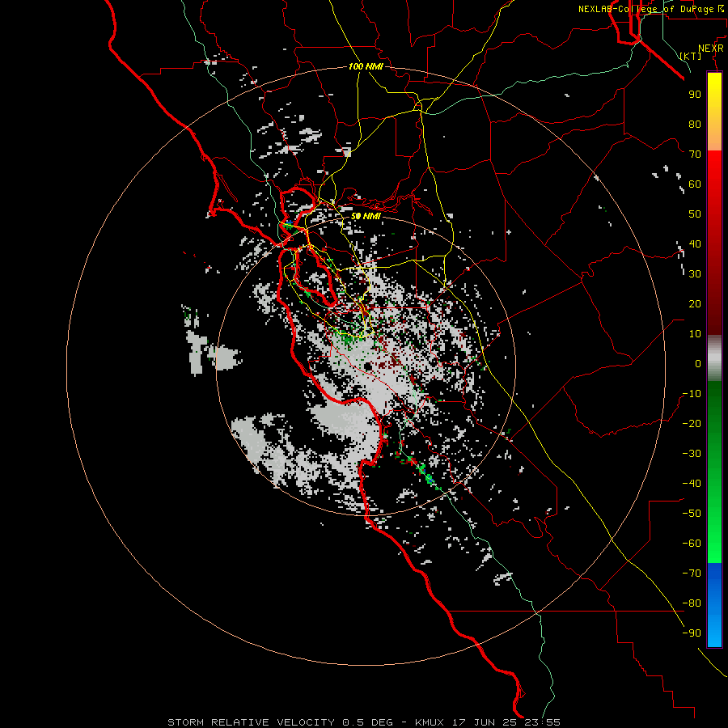Click the 20 value on velocity scale

695,304
